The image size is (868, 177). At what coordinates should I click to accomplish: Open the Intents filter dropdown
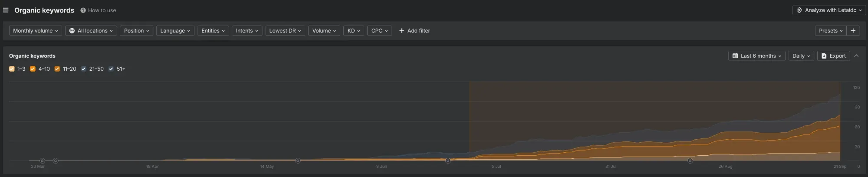pos(247,31)
